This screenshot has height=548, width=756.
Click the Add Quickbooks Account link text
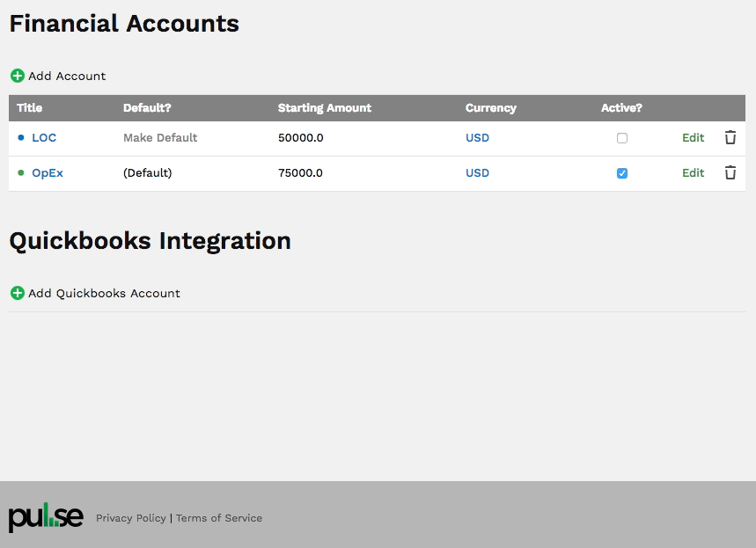[104, 293]
